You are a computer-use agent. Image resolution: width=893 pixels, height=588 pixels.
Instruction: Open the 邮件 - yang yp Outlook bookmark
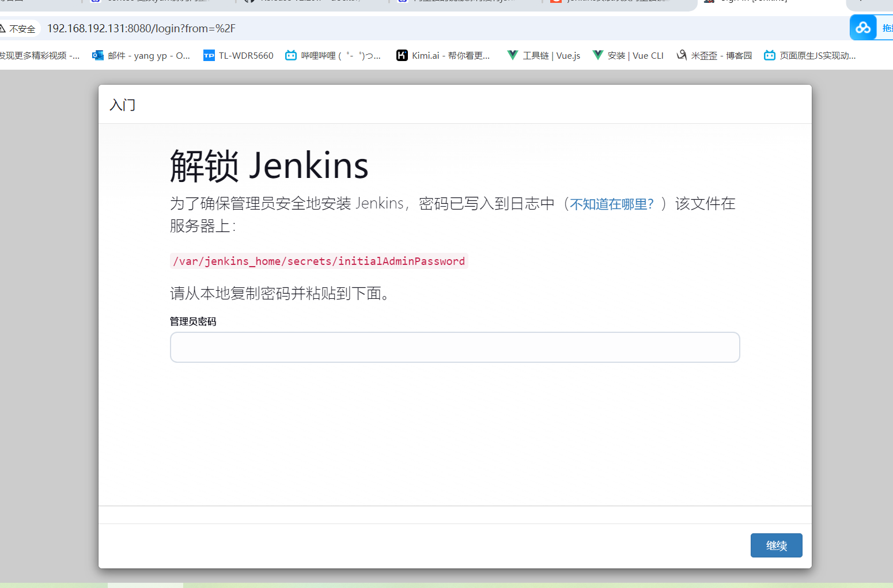pos(141,55)
